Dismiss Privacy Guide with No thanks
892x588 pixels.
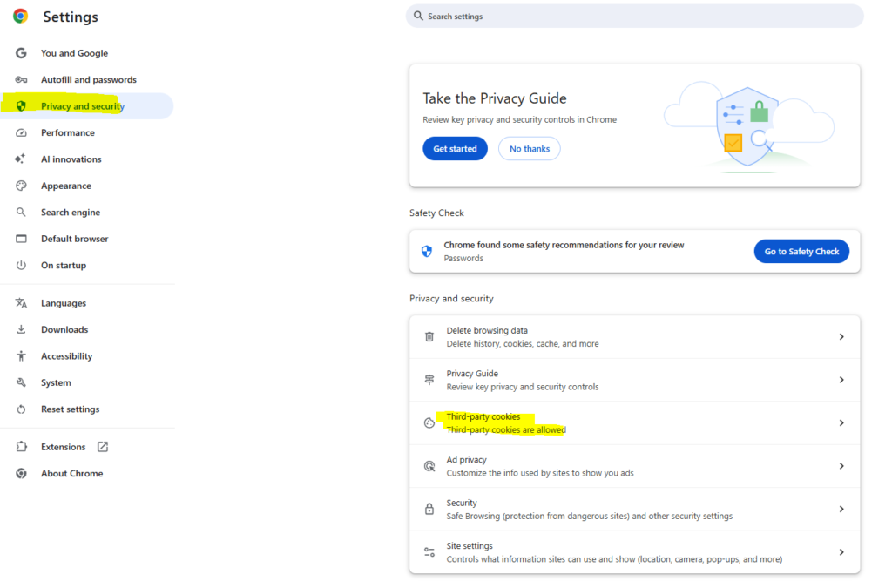tap(529, 148)
